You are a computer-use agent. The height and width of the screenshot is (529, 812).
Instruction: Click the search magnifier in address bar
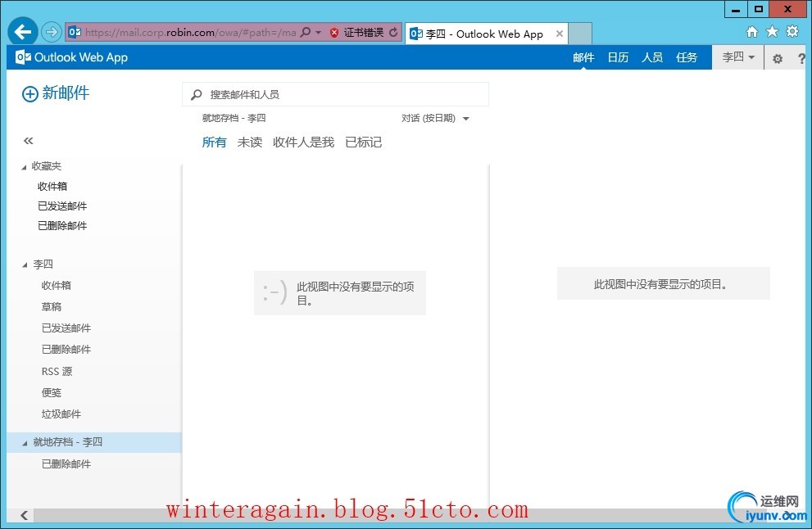pos(306,32)
